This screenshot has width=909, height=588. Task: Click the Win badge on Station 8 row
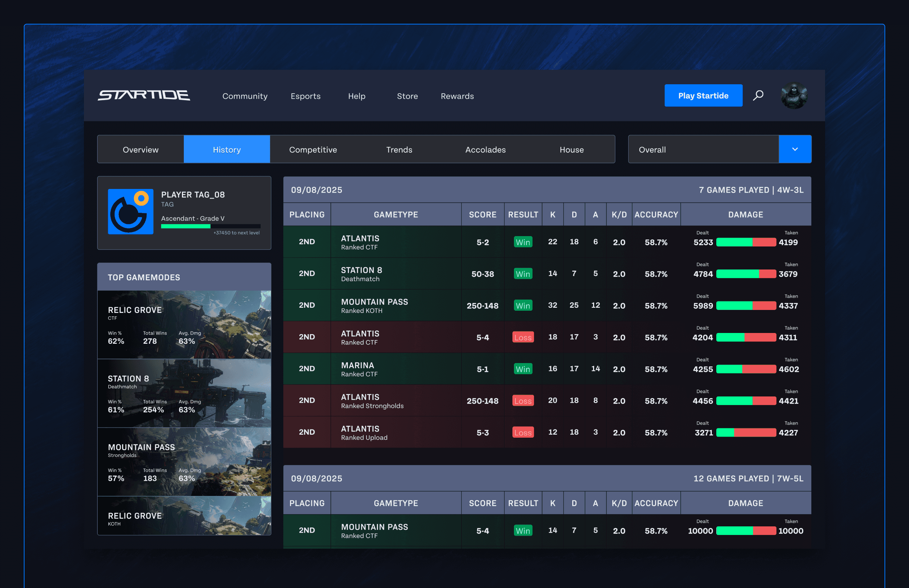pos(523,274)
